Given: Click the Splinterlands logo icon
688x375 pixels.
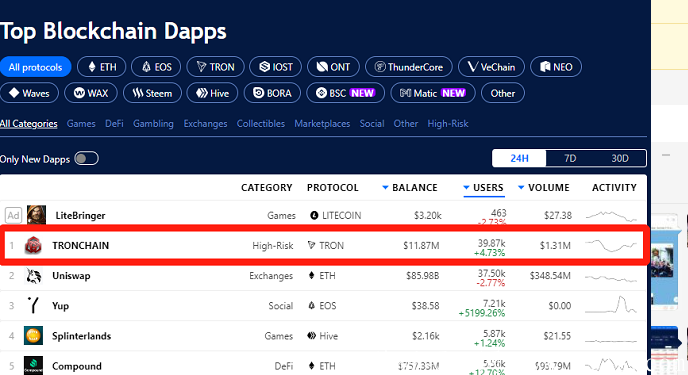Looking at the screenshot, I should point(33,336).
